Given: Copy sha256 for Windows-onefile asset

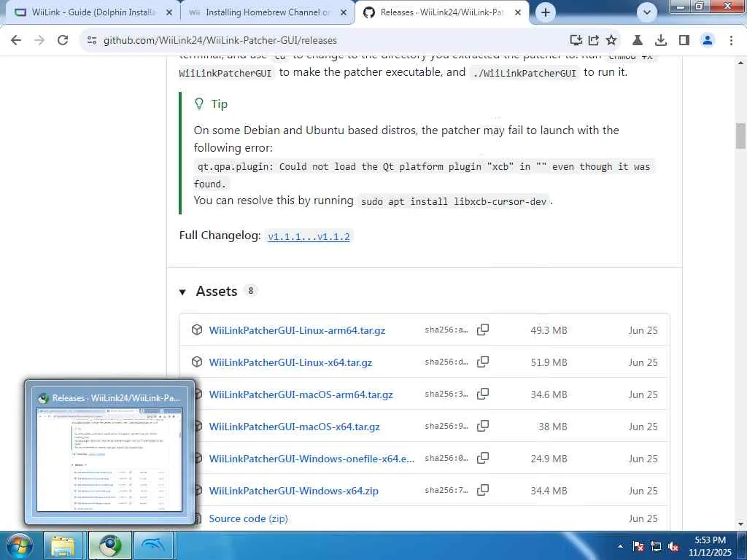Looking at the screenshot, I should click(483, 458).
